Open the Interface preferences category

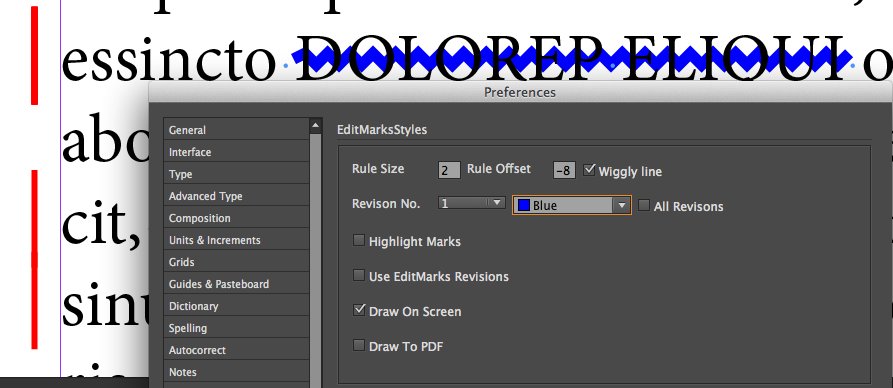click(236, 152)
